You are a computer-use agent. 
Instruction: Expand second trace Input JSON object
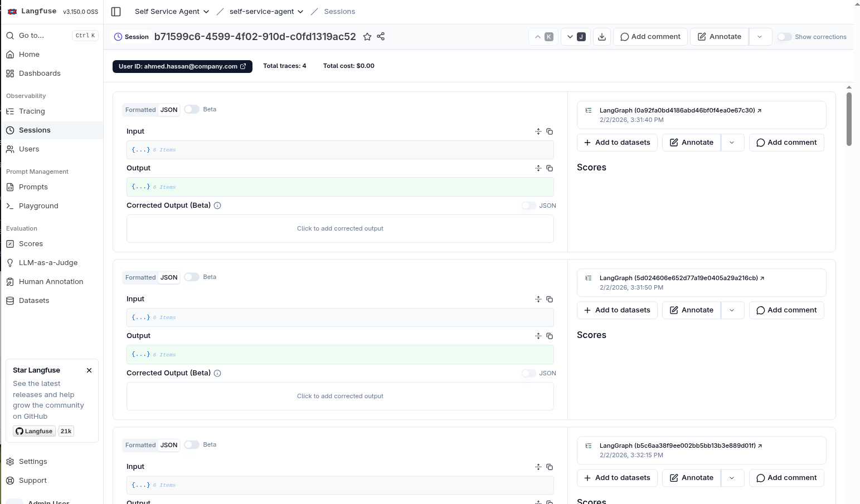coord(141,317)
